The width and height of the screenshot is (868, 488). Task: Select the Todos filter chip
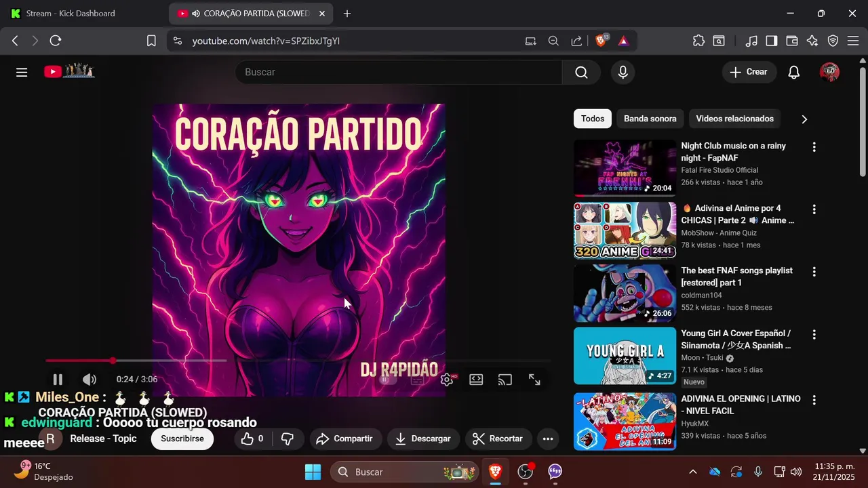click(593, 119)
